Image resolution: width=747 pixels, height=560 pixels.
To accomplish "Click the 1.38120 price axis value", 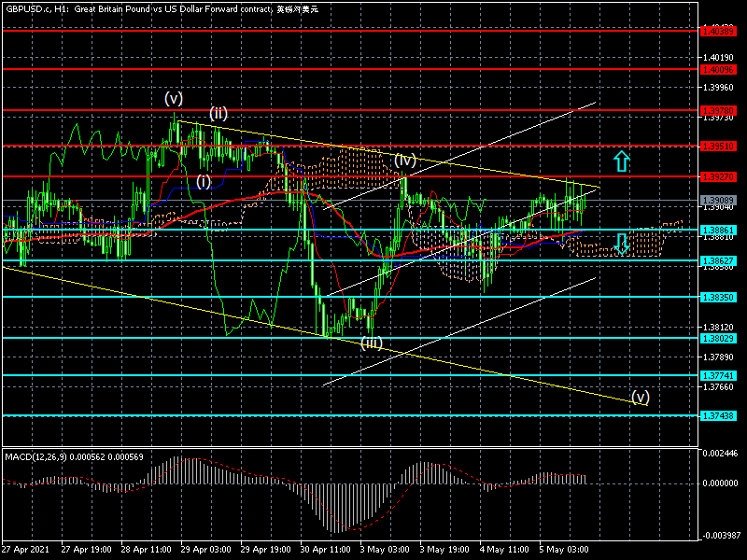I will [x=718, y=328].
